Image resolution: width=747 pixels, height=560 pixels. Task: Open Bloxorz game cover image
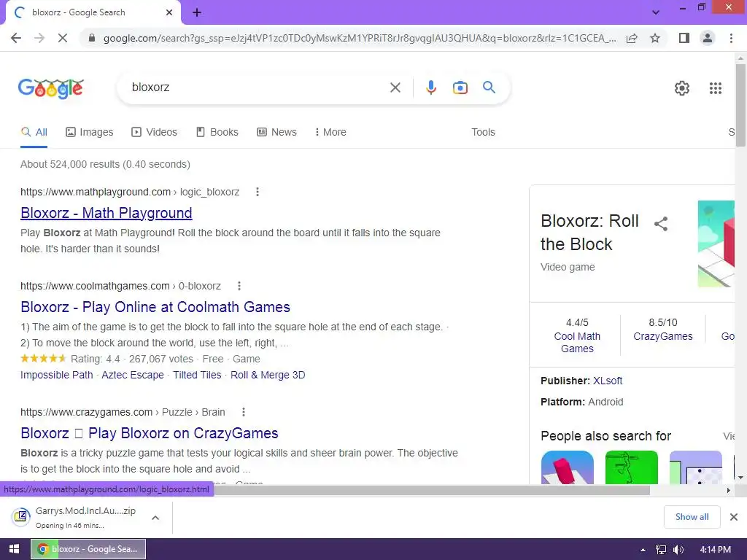716,244
